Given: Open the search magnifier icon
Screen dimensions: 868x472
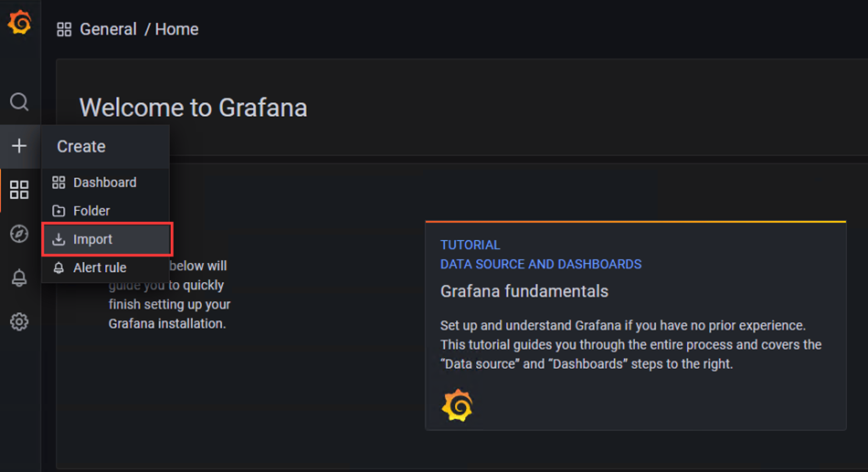Looking at the screenshot, I should click(x=19, y=102).
